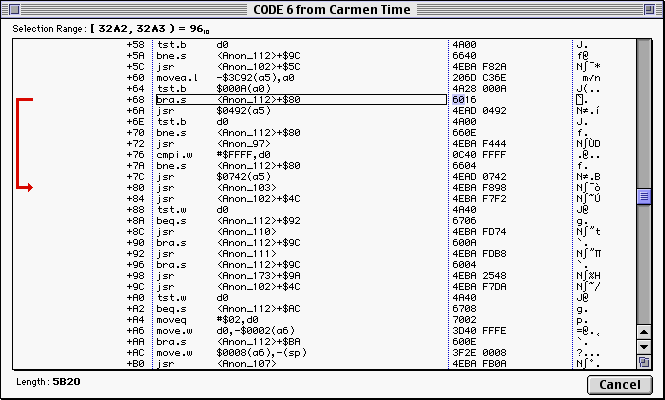Click the Cancel button

620,385
